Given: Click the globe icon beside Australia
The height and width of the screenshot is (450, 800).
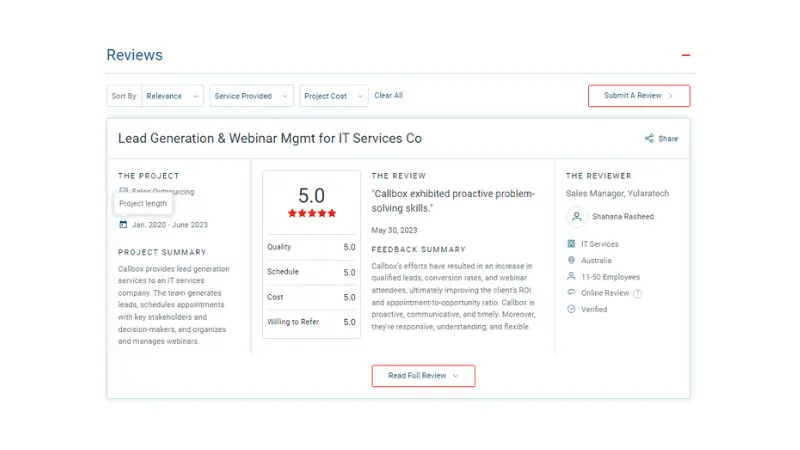Looking at the screenshot, I should click(571, 260).
